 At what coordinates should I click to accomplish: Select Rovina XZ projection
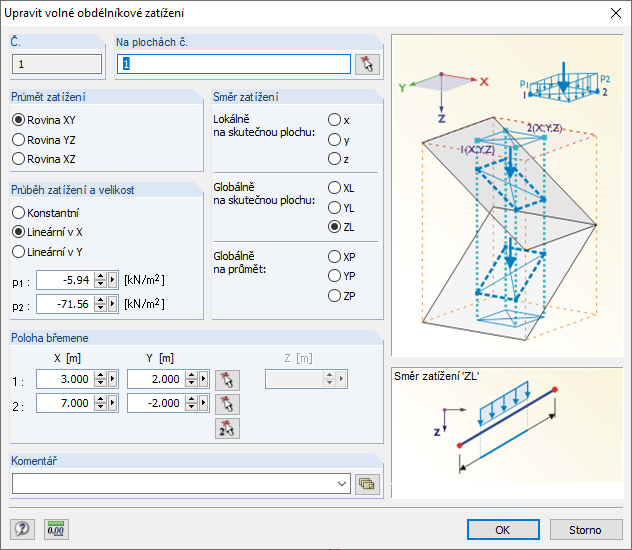(x=44, y=159)
